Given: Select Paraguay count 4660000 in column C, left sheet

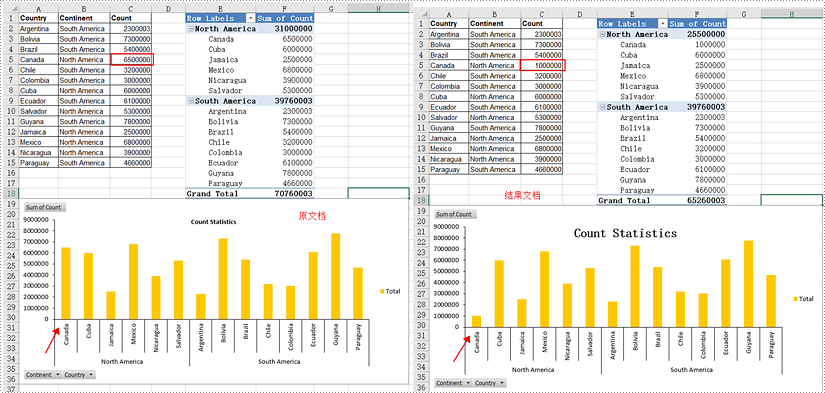Looking at the screenshot, I should click(x=131, y=163).
